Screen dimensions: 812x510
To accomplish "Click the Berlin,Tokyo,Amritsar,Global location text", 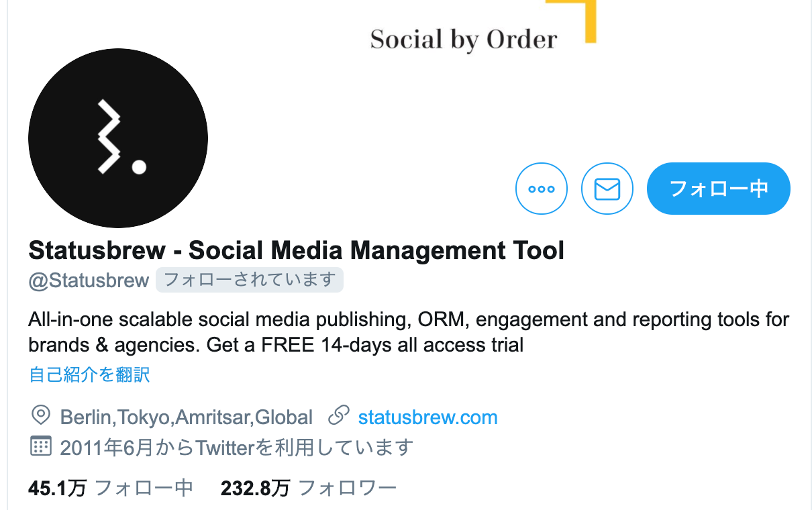I will (187, 417).
